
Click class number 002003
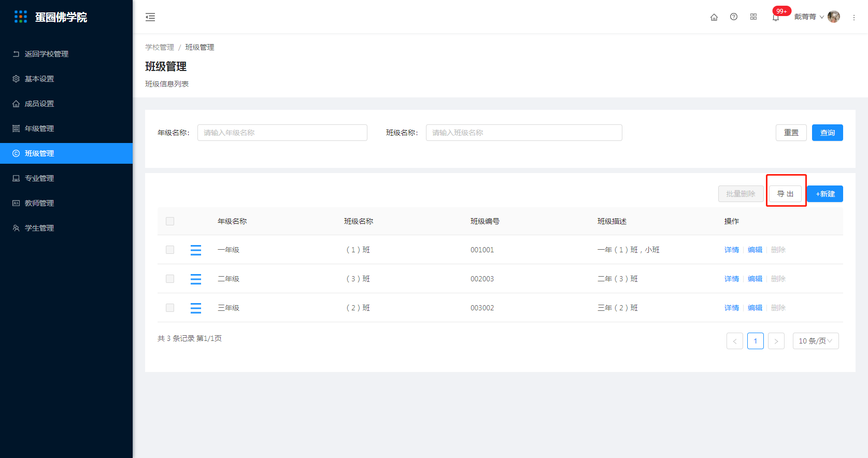tap(482, 279)
